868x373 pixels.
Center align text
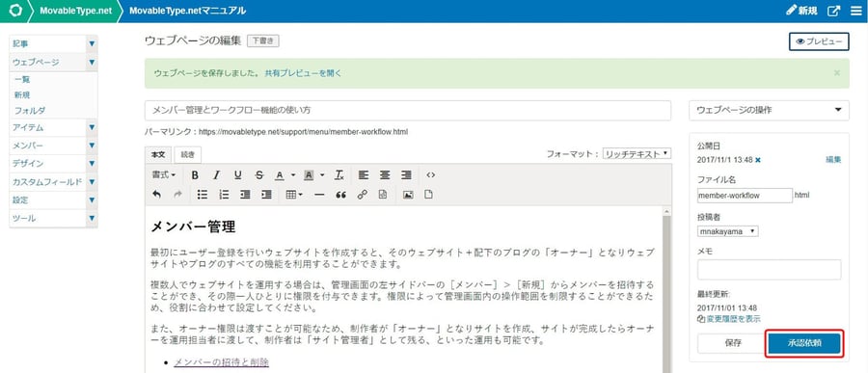pos(385,174)
